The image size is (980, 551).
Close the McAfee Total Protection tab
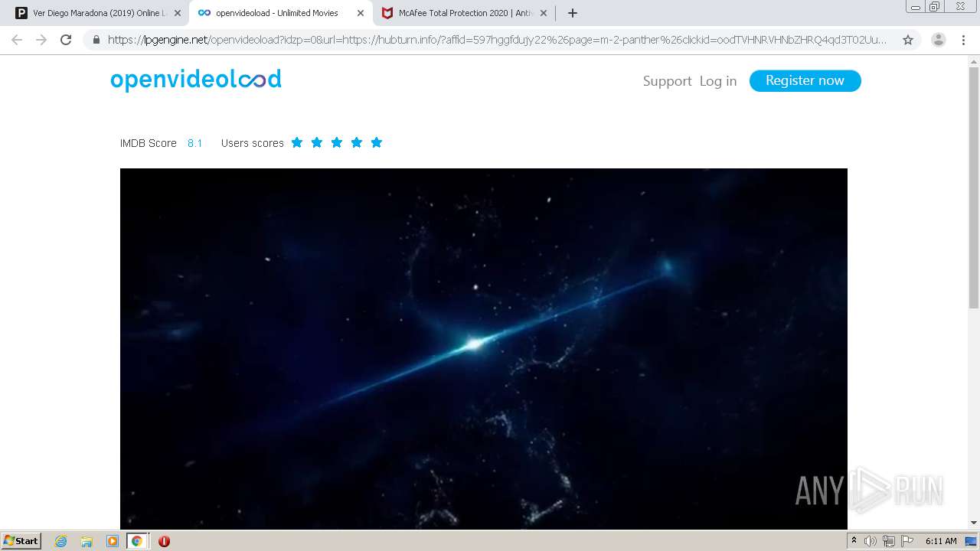pyautogui.click(x=544, y=13)
